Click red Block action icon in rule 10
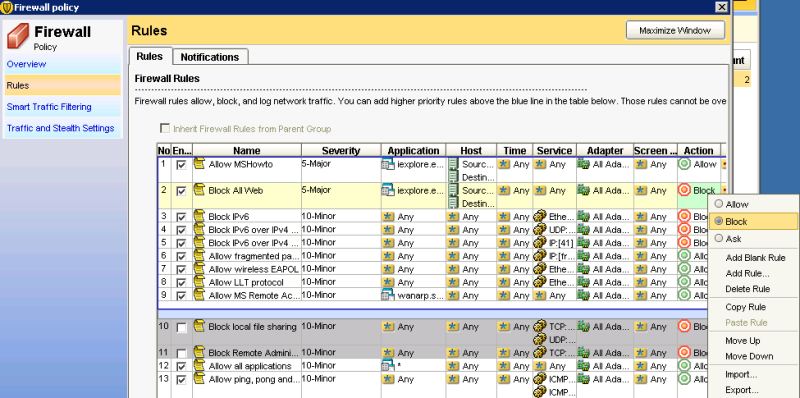The image size is (800, 398). pos(684,326)
